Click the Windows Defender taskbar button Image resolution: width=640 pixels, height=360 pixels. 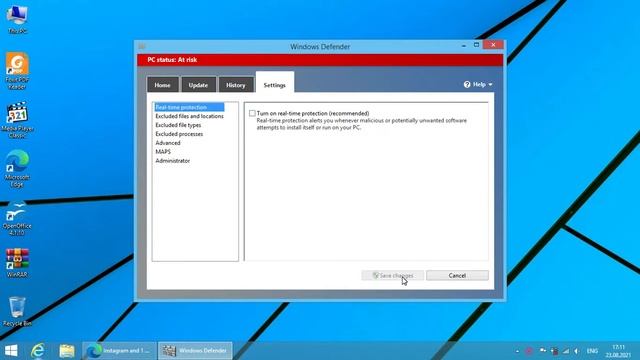[x=195, y=351]
